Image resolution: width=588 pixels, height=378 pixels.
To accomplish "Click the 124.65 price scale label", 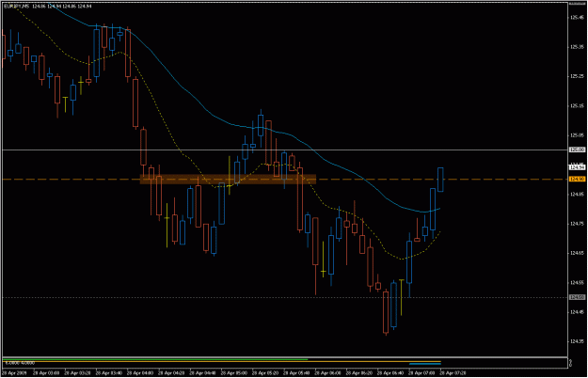I will [577, 253].
